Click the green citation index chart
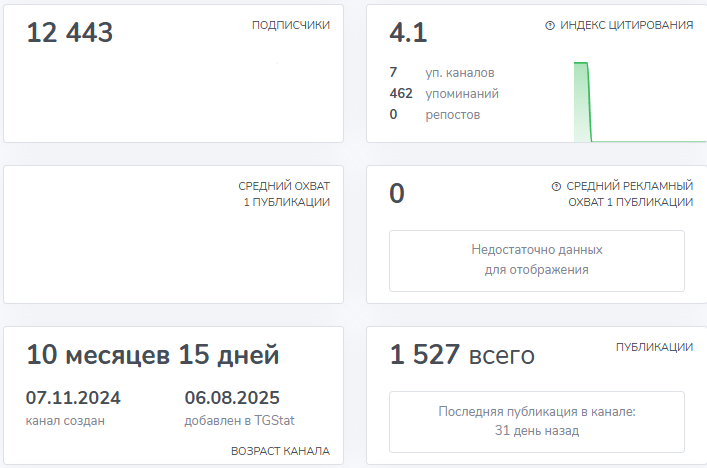Screen dimensions: 707x468 coord(639,102)
